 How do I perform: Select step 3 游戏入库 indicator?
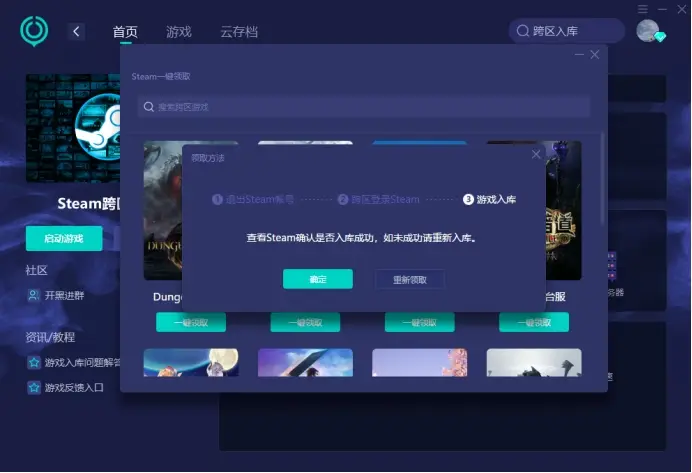pos(489,200)
